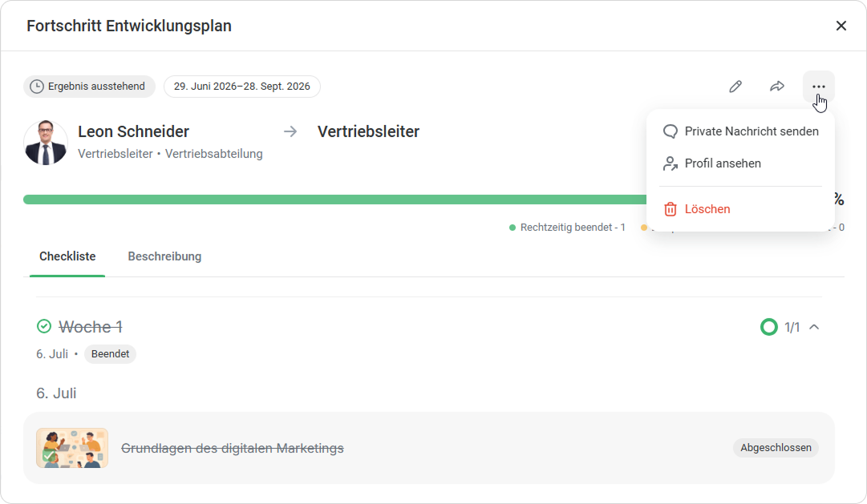
Task: Click the green progress bar
Action: coord(335,200)
